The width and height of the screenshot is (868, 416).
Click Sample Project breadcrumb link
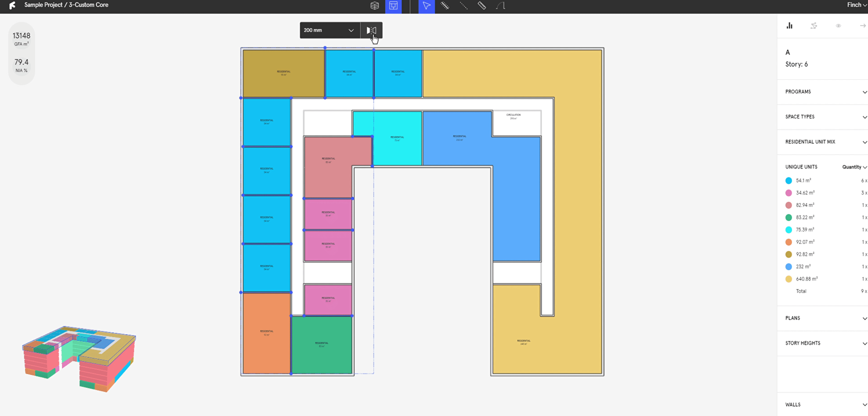[43, 5]
